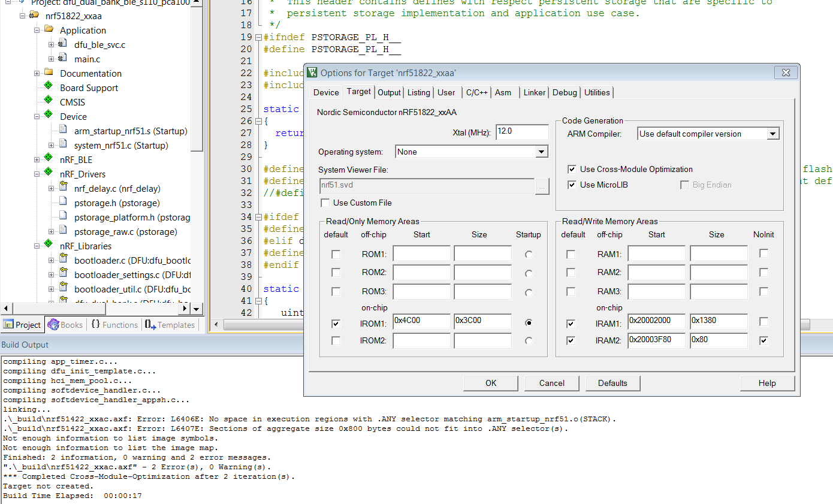Image resolution: width=833 pixels, height=504 pixels.
Task: Click OK in Options dialog
Action: (x=491, y=383)
